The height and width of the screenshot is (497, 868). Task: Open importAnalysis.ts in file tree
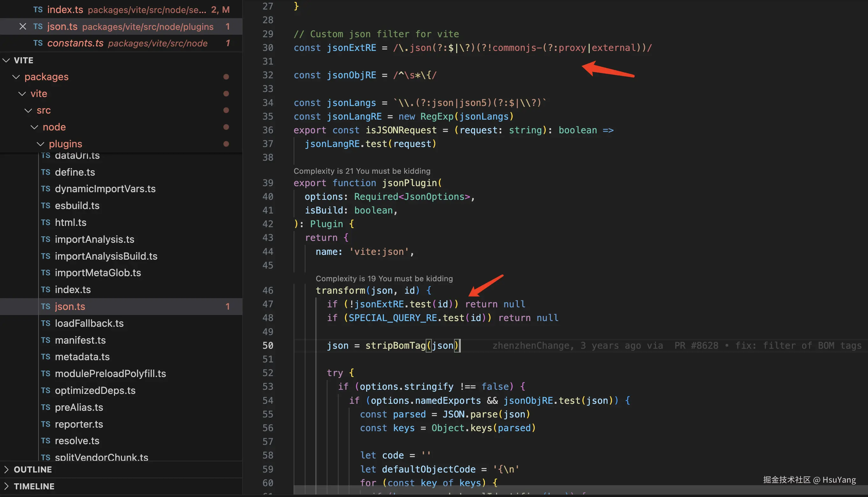point(94,239)
